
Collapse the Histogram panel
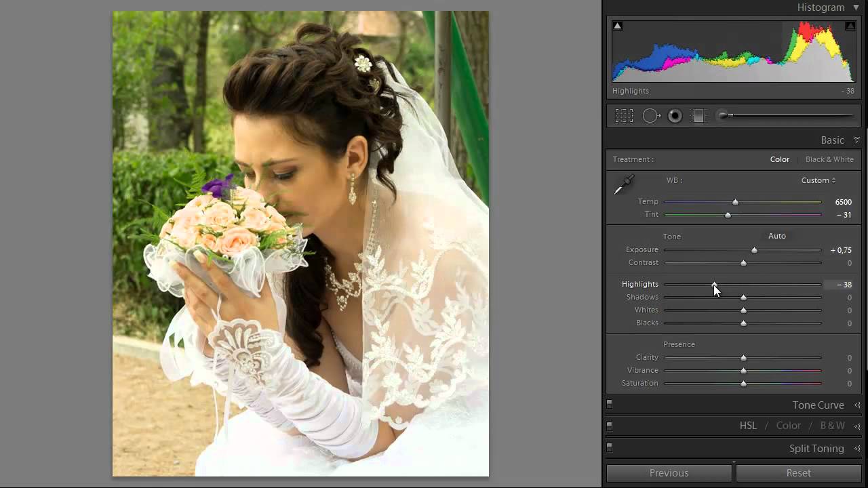[856, 7]
